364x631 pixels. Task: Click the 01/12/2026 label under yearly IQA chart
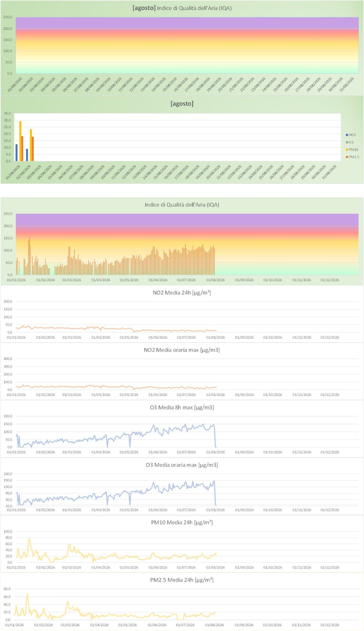coord(330,280)
